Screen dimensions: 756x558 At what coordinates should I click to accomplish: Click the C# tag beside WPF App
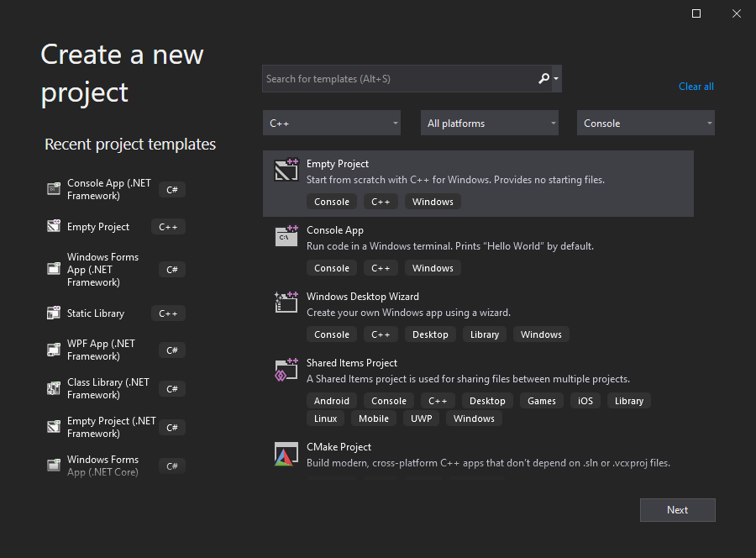172,350
